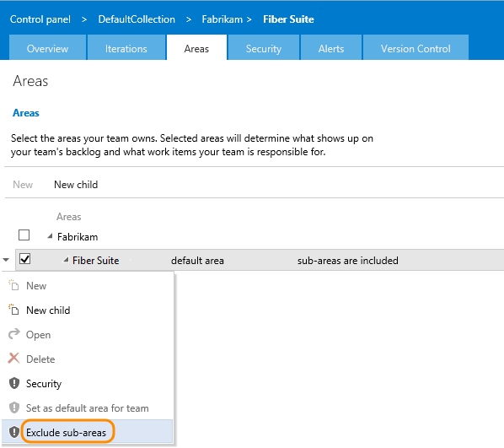Click shield icon beside Set as default area
504x448 pixels.
click(14, 408)
